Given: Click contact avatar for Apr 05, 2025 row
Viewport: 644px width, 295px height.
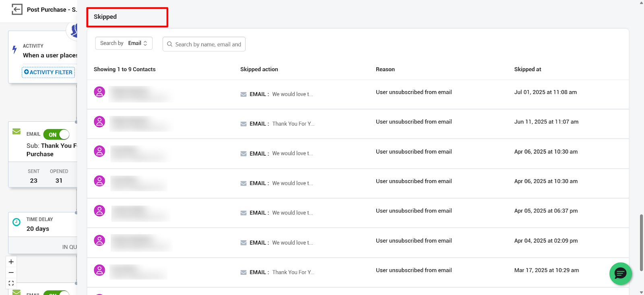Looking at the screenshot, I should coord(99,211).
